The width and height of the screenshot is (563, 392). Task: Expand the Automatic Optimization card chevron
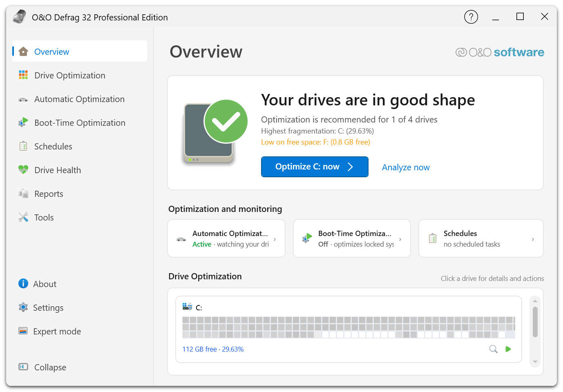275,239
